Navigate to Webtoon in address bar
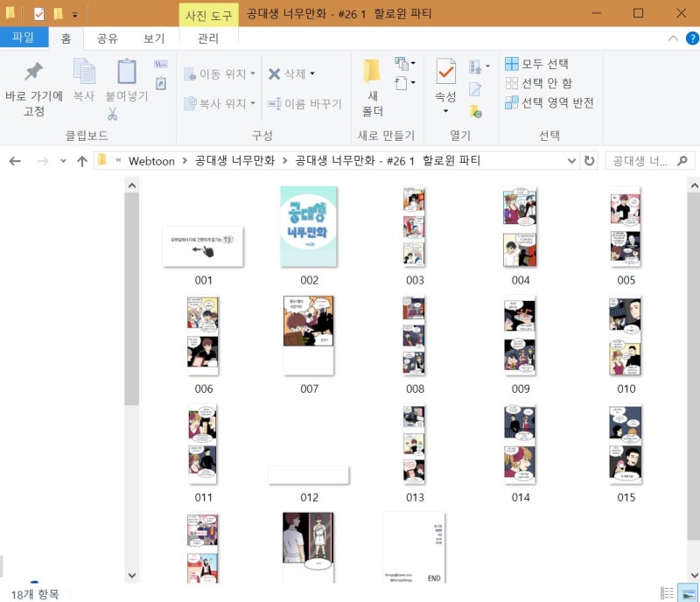Viewport: 700px width, 602px height. 151,161
